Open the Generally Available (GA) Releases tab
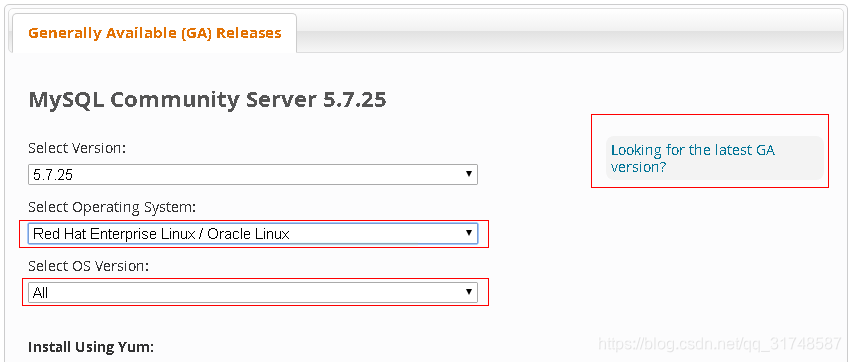851x362 pixels. pos(155,33)
